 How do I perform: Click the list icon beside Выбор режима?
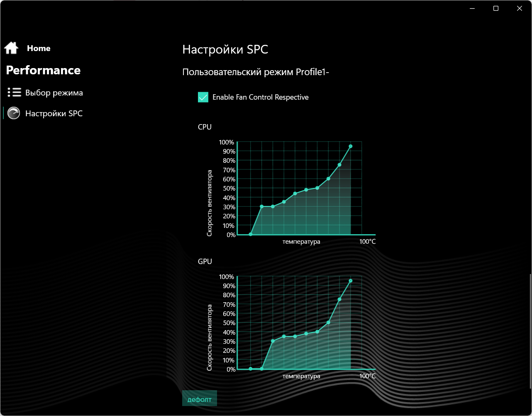(14, 92)
